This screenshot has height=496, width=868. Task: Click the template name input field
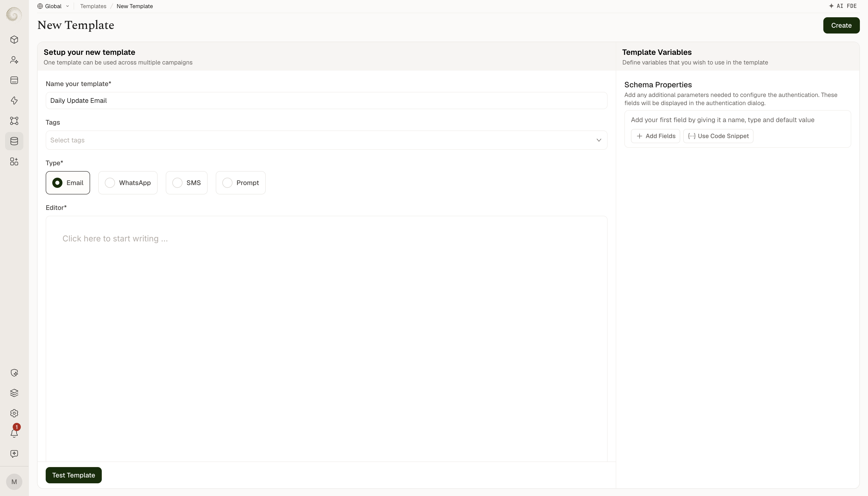point(326,101)
